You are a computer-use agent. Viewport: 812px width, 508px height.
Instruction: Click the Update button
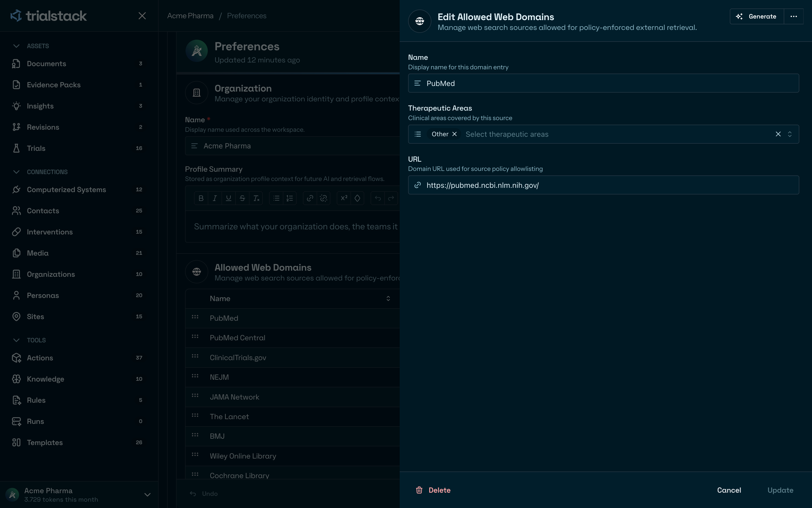(781, 490)
